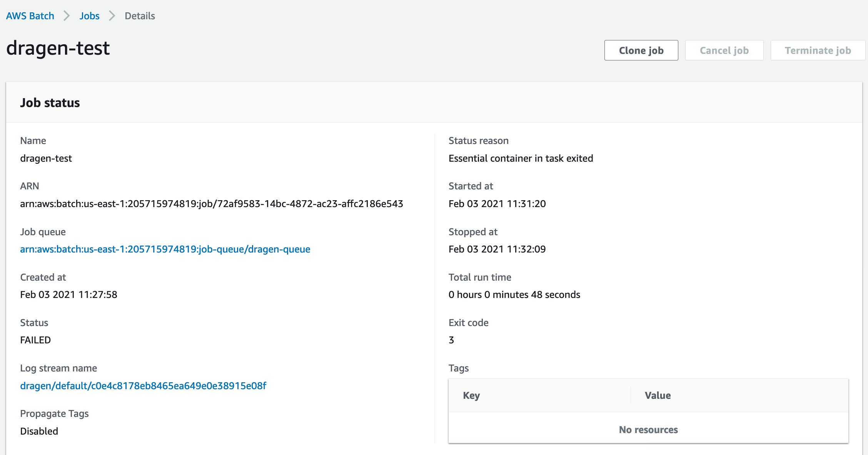Select the job ARN value text
This screenshot has width=868, height=455.
point(212,204)
